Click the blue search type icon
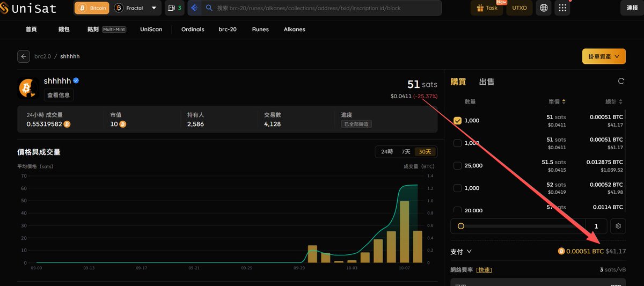The image size is (644, 286). point(194,8)
